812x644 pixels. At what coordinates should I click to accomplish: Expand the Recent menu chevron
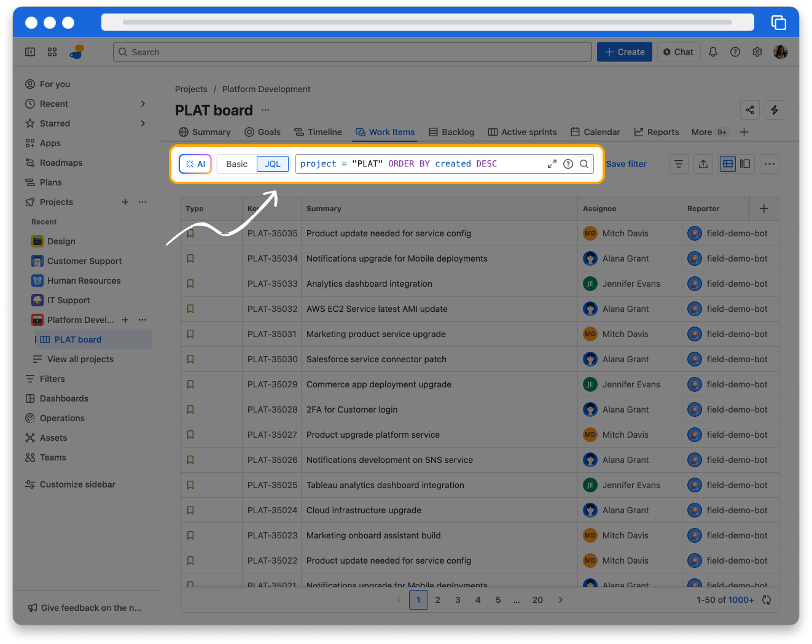pos(143,104)
